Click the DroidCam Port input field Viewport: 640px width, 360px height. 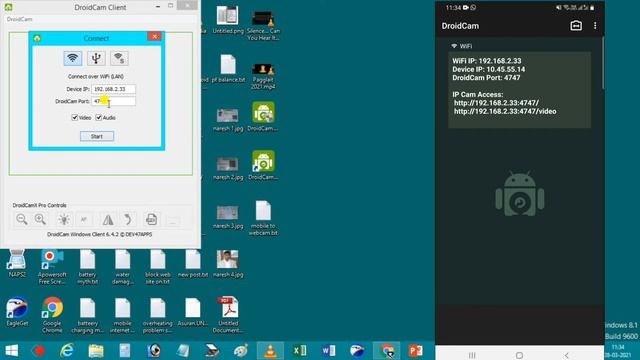tap(113, 101)
